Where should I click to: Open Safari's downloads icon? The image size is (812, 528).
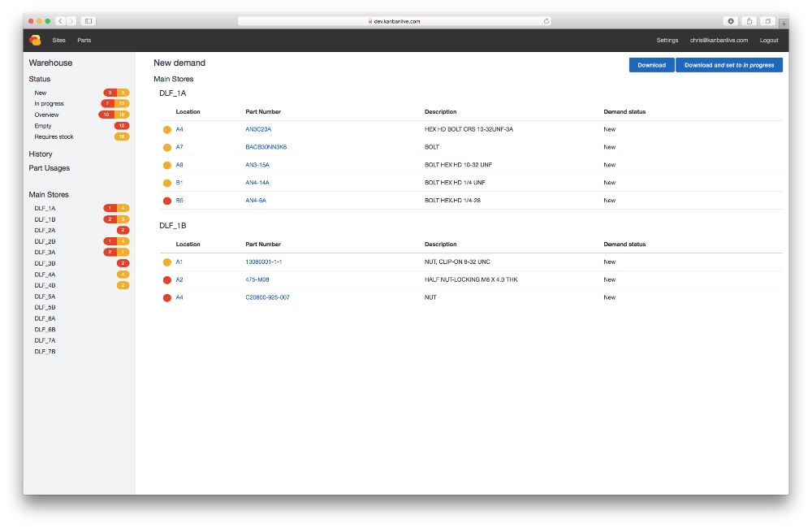(731, 21)
